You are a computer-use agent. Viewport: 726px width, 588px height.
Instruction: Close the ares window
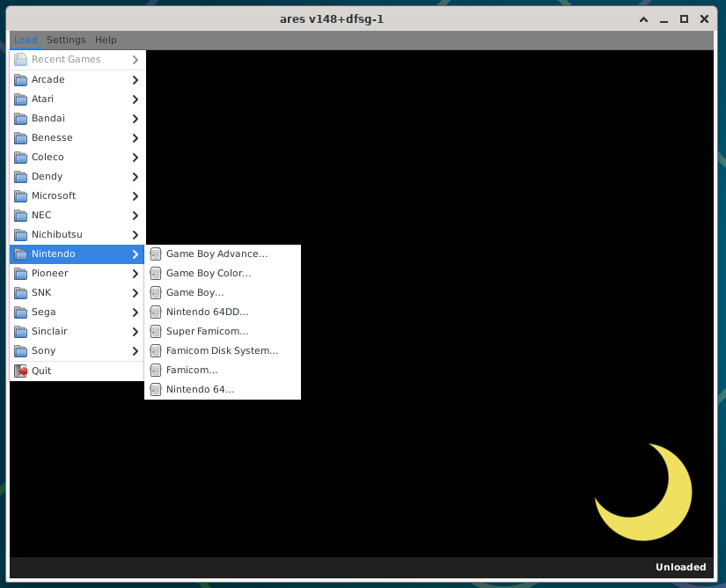[x=704, y=19]
